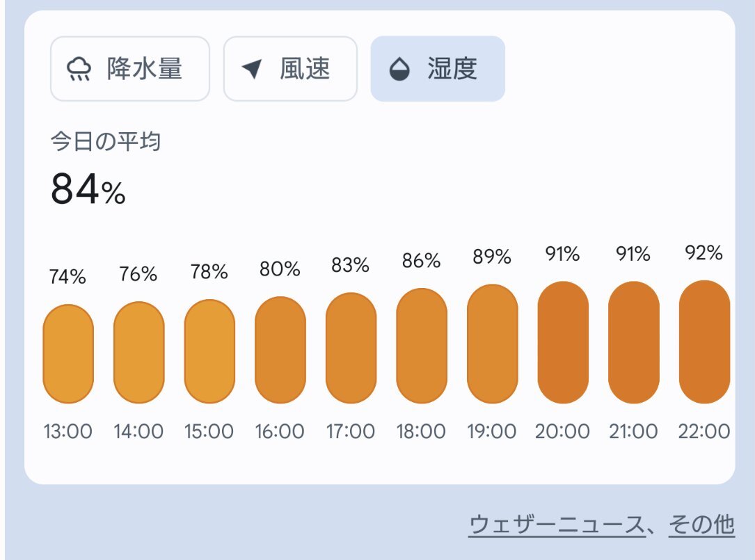755x560 pixels.
Task: Click the 16:00 humidity bar
Action: (x=280, y=350)
